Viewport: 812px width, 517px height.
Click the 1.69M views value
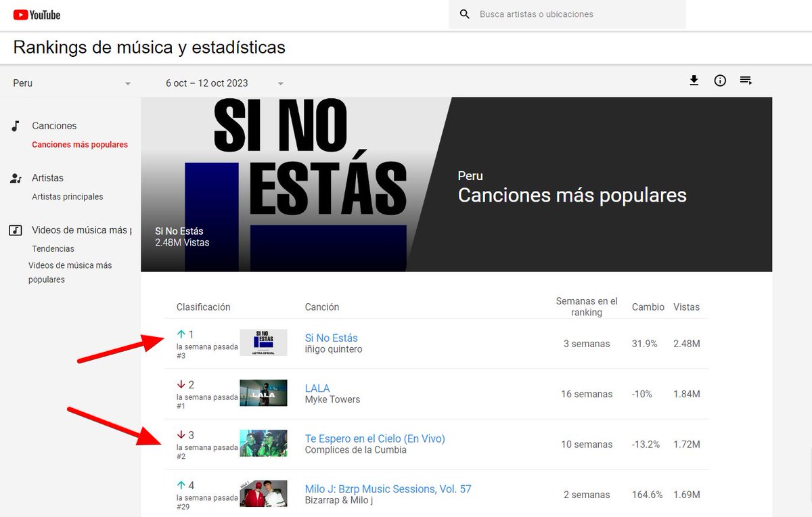(x=686, y=495)
